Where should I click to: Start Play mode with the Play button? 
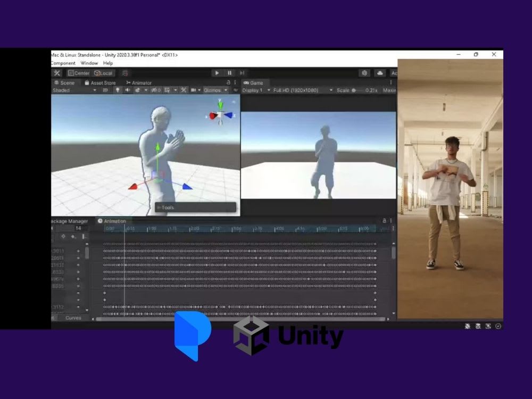[217, 73]
